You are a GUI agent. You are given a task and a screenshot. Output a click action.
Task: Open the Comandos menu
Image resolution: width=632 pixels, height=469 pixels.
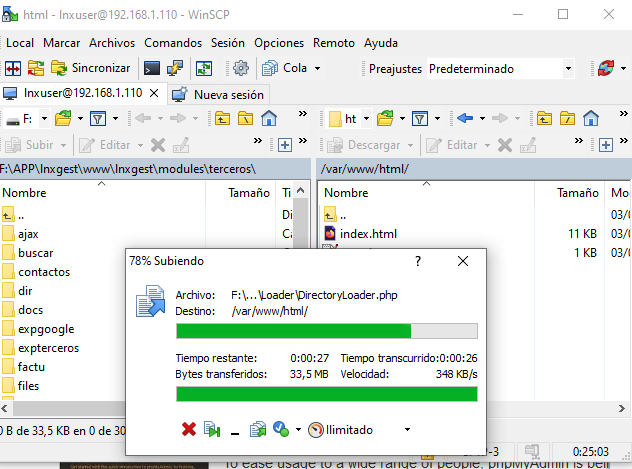click(173, 43)
